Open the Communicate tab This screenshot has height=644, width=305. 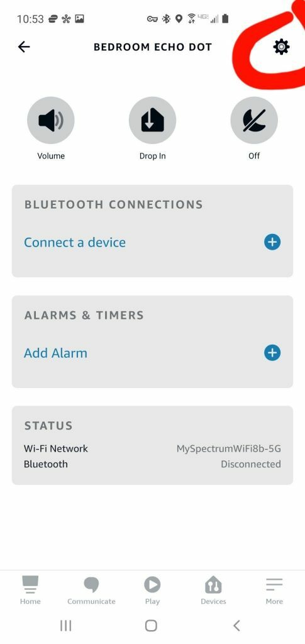coord(91,590)
